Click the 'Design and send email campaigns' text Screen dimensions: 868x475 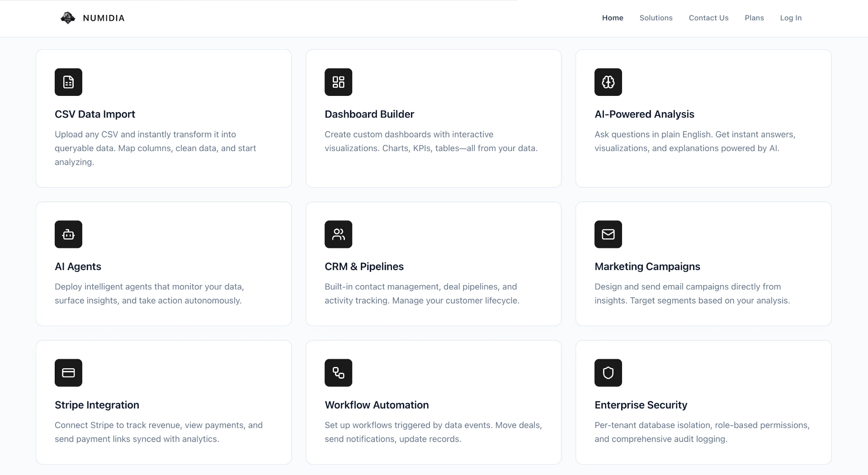(692, 294)
